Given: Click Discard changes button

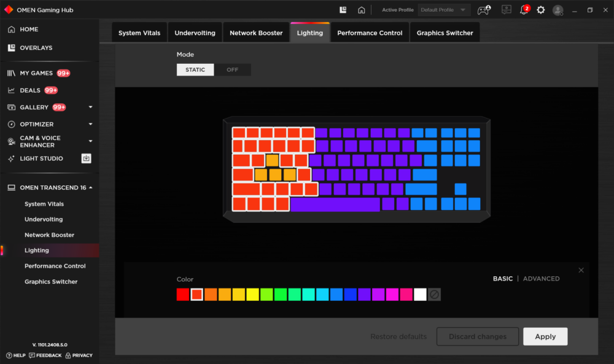Looking at the screenshot, I should tap(477, 336).
